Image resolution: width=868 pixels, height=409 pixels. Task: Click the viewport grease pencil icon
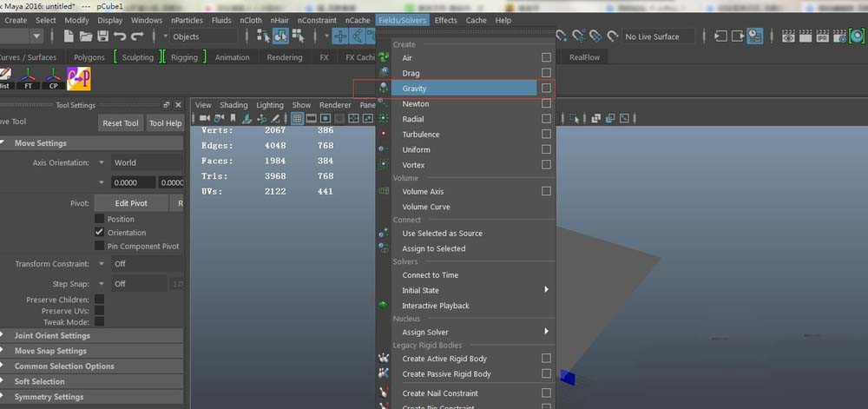(x=275, y=118)
